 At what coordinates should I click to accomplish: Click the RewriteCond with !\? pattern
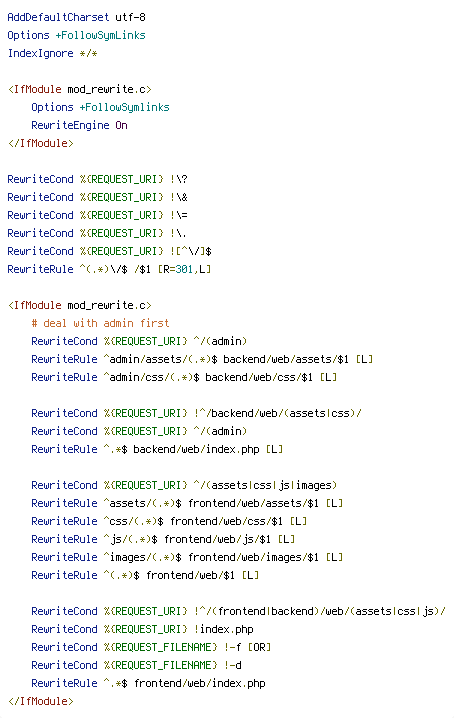[98, 179]
